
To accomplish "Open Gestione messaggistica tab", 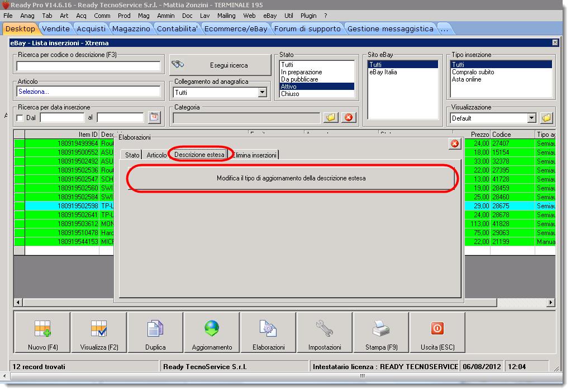I will [x=391, y=28].
